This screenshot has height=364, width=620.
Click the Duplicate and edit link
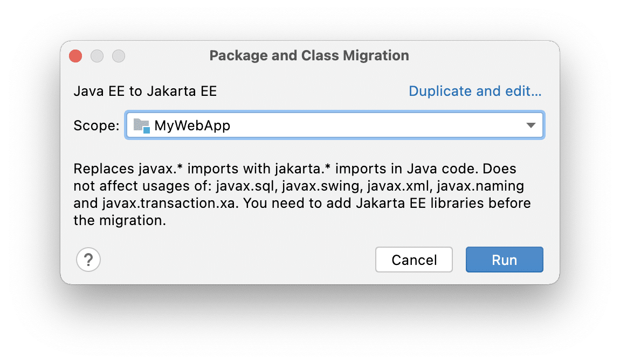pyautogui.click(x=475, y=91)
